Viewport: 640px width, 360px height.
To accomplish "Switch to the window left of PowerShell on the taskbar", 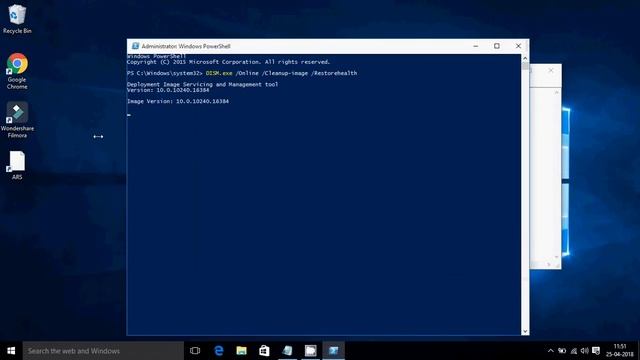I will click(311, 351).
